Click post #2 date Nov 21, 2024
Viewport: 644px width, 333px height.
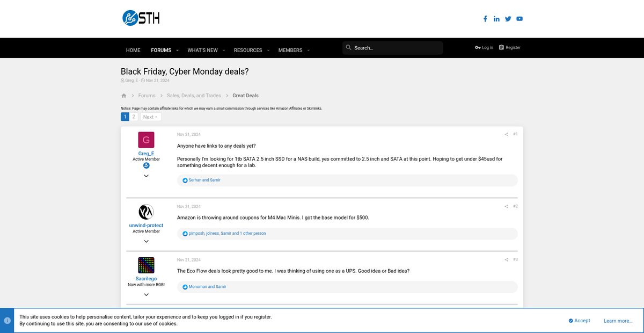coord(189,207)
